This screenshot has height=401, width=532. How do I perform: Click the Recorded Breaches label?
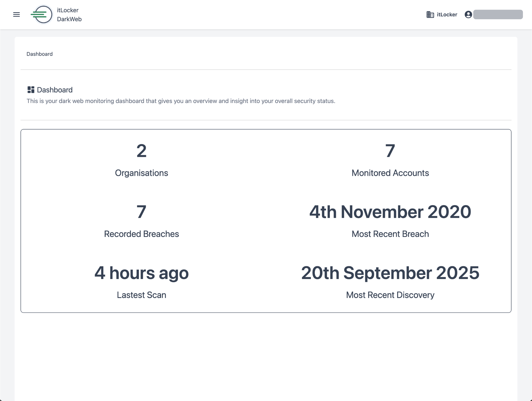(x=142, y=234)
